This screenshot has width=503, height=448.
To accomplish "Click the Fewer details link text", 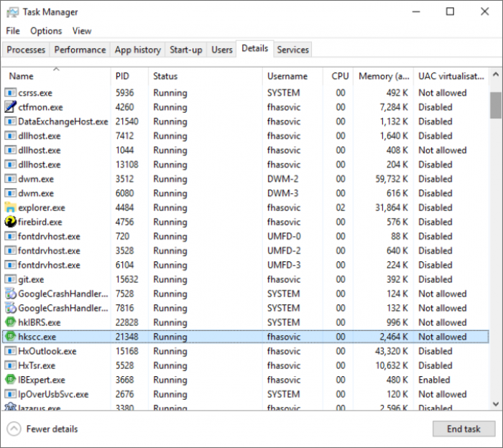I will coord(52,429).
